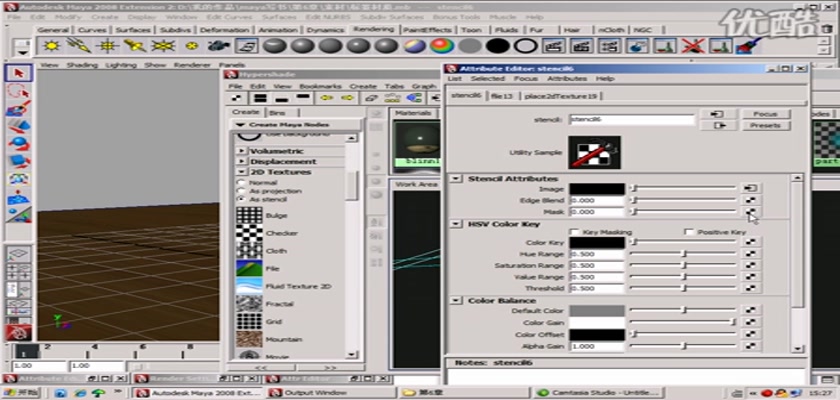The image size is (840, 400).
Task: Click the stencil name input field
Action: click(632, 119)
